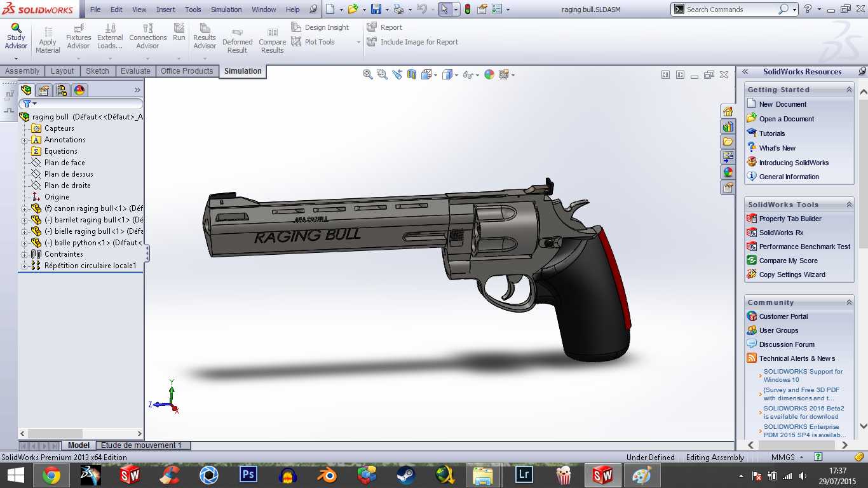This screenshot has width=868, height=488.
Task: Open the Discussion Forum link
Action: click(x=787, y=344)
